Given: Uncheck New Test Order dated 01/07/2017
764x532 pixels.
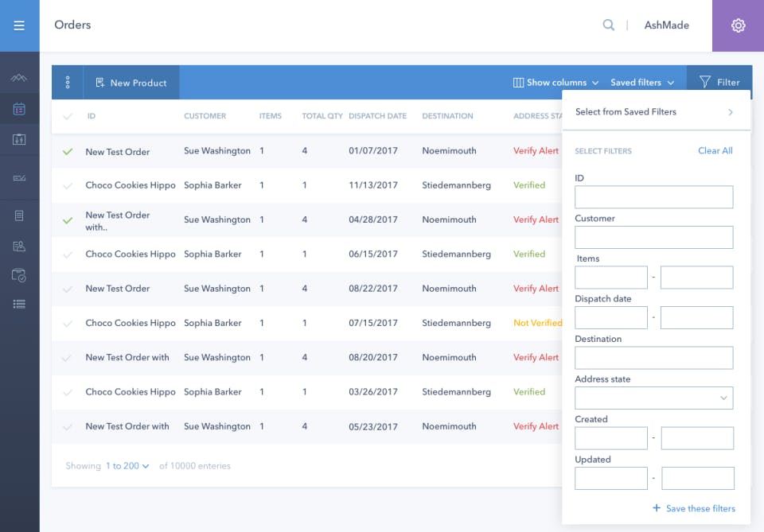Looking at the screenshot, I should 68,151.
